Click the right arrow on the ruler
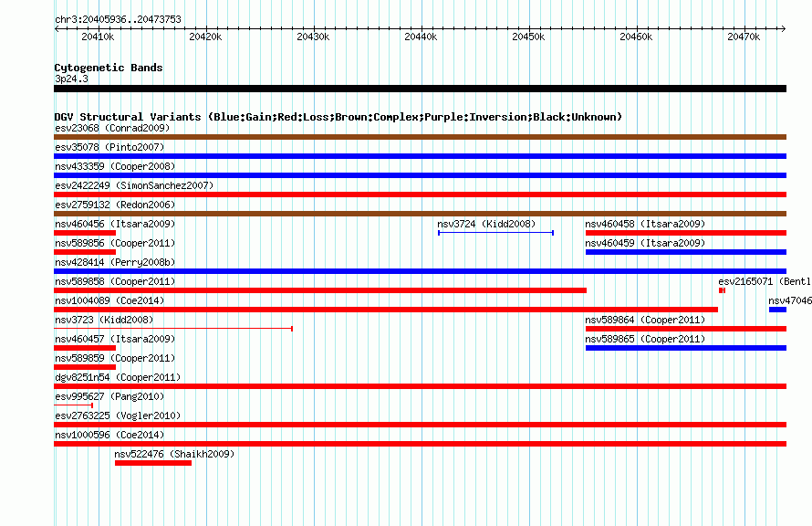Image resolution: width=812 pixels, height=526 pixels. click(784, 28)
